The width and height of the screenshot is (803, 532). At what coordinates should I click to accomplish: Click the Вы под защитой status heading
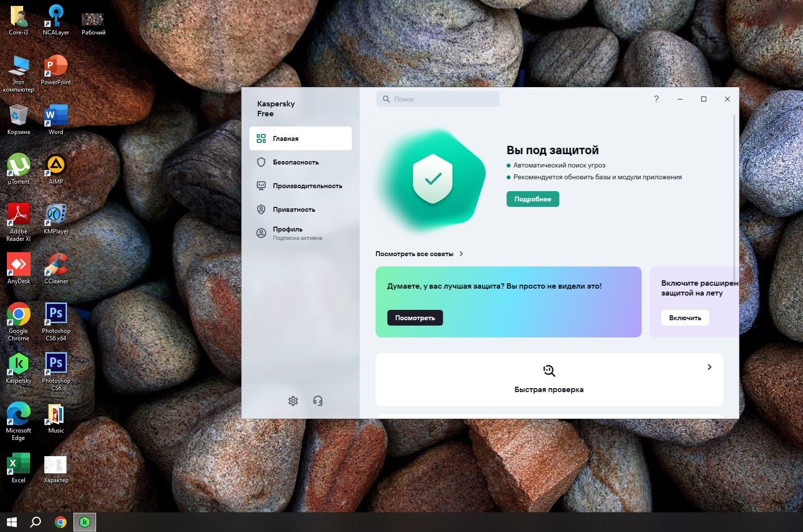(x=553, y=150)
